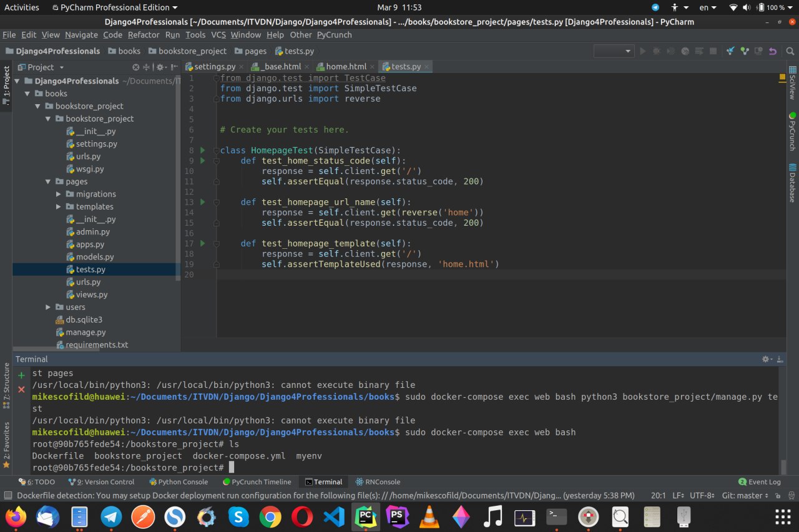Click the green plus New Terminal Session icon

click(x=21, y=375)
